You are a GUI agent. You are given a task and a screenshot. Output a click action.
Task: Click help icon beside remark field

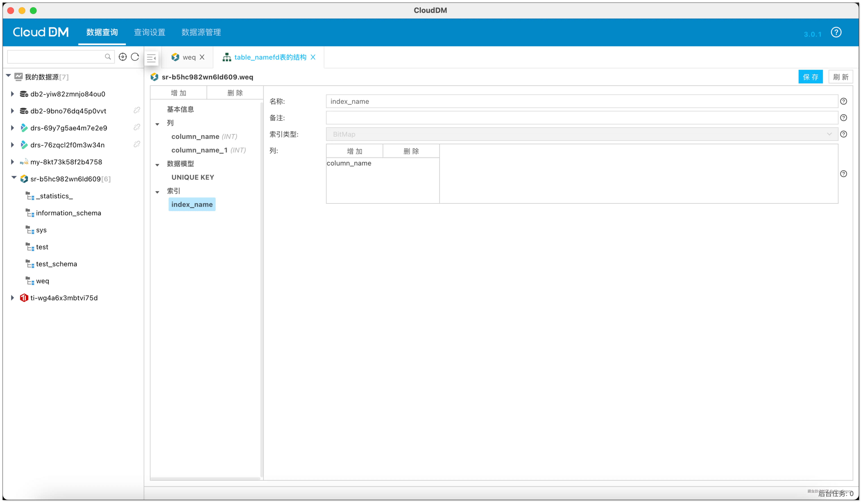(843, 118)
